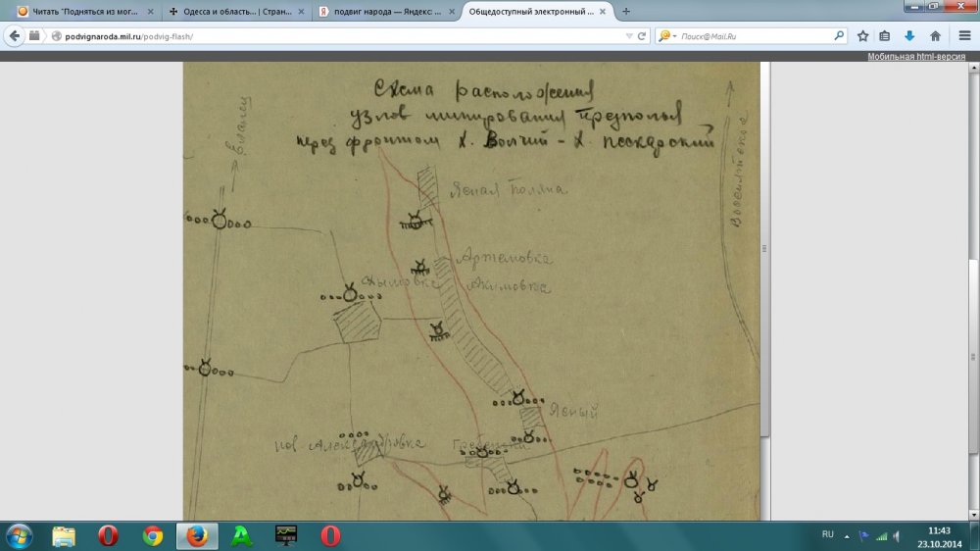Show hidden tray icons arrow
The width and height of the screenshot is (980, 551).
tap(847, 536)
